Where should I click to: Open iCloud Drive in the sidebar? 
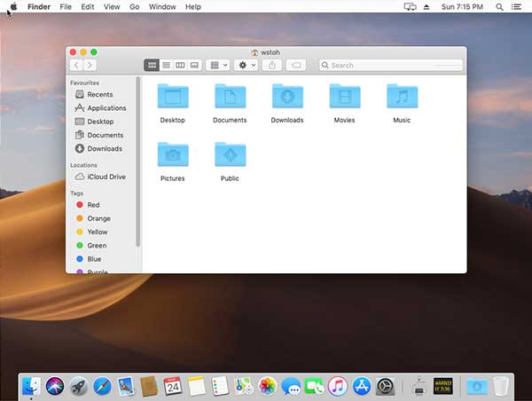tap(100, 177)
